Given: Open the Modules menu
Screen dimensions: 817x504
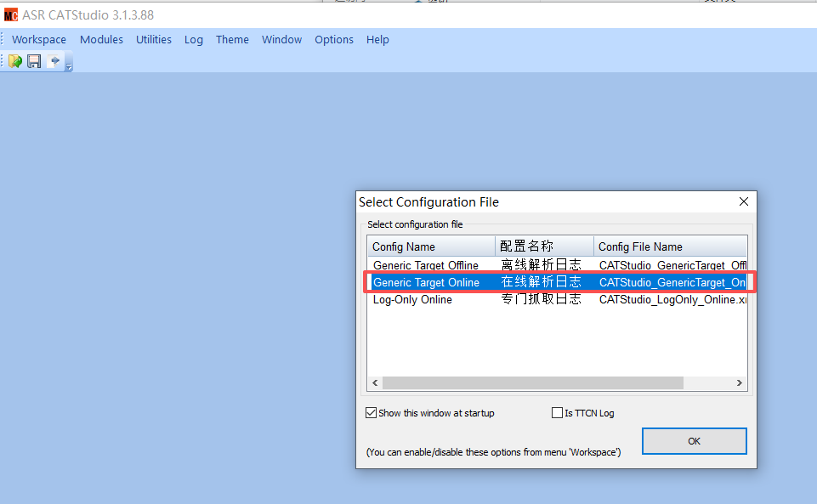Looking at the screenshot, I should 102,40.
